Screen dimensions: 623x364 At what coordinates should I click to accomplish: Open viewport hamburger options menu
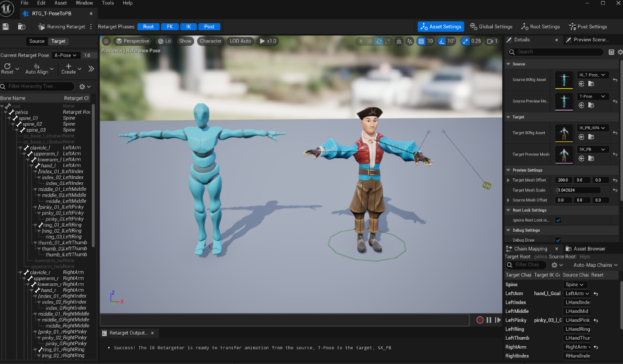107,41
